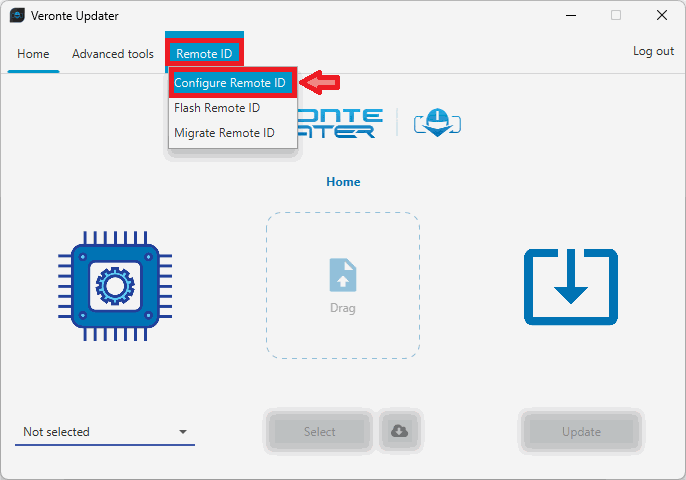The image size is (686, 480).
Task: Close the Veronte Updater window
Action: pyautogui.click(x=662, y=15)
